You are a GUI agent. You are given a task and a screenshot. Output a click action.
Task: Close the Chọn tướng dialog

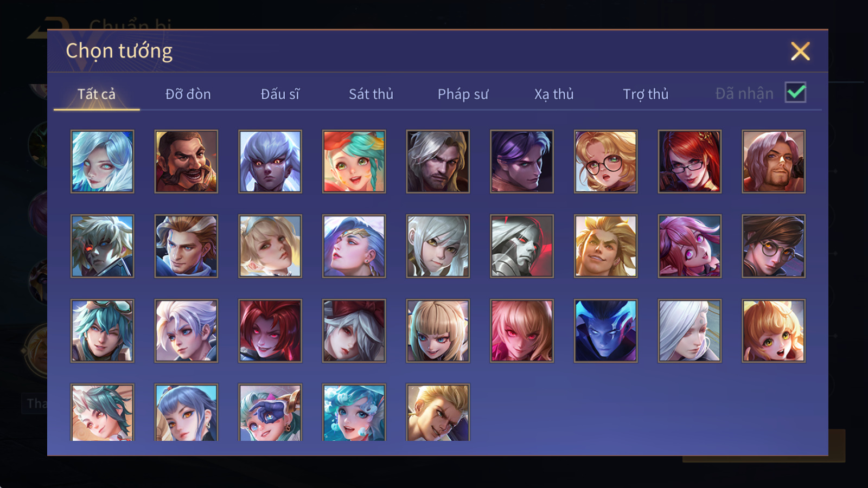point(800,52)
